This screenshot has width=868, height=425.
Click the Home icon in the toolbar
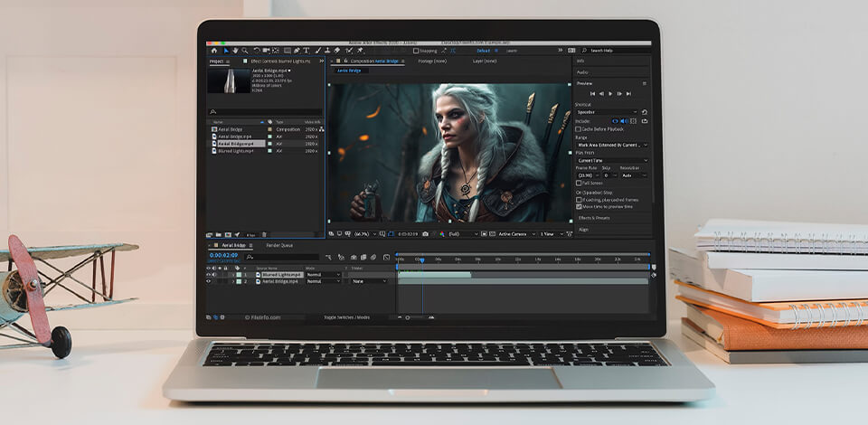pyautogui.click(x=214, y=51)
